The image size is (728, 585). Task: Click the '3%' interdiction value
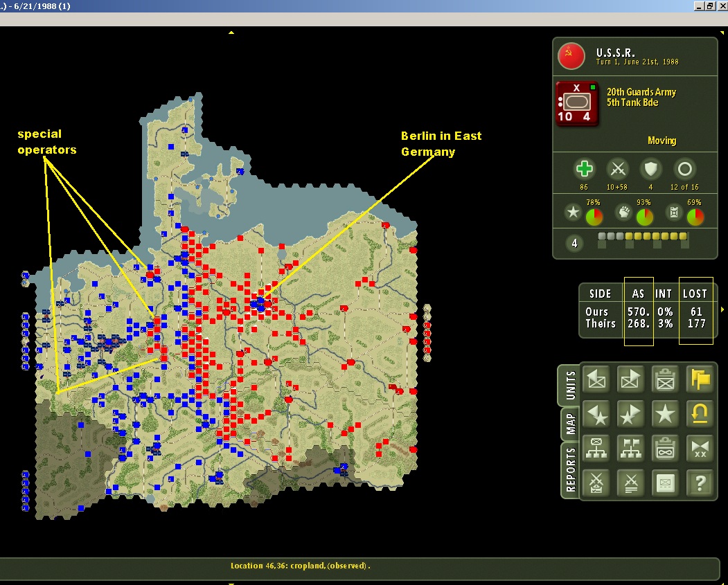[x=665, y=323]
